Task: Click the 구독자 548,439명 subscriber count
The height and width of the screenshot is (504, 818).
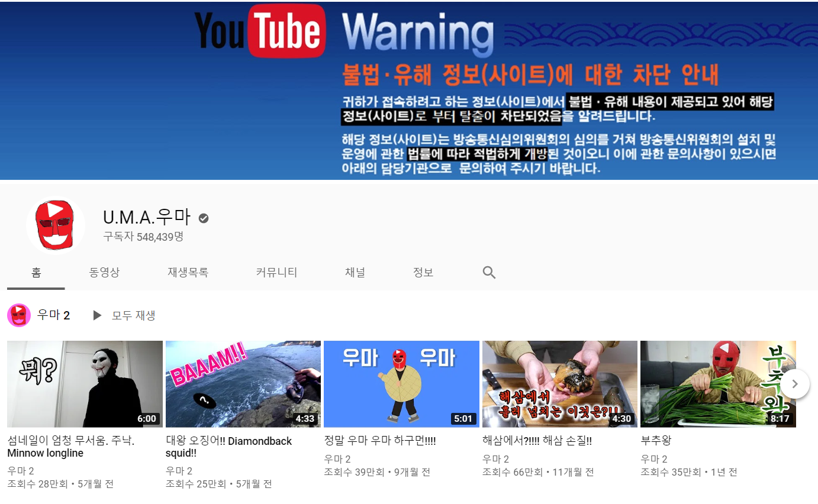Action: point(143,237)
